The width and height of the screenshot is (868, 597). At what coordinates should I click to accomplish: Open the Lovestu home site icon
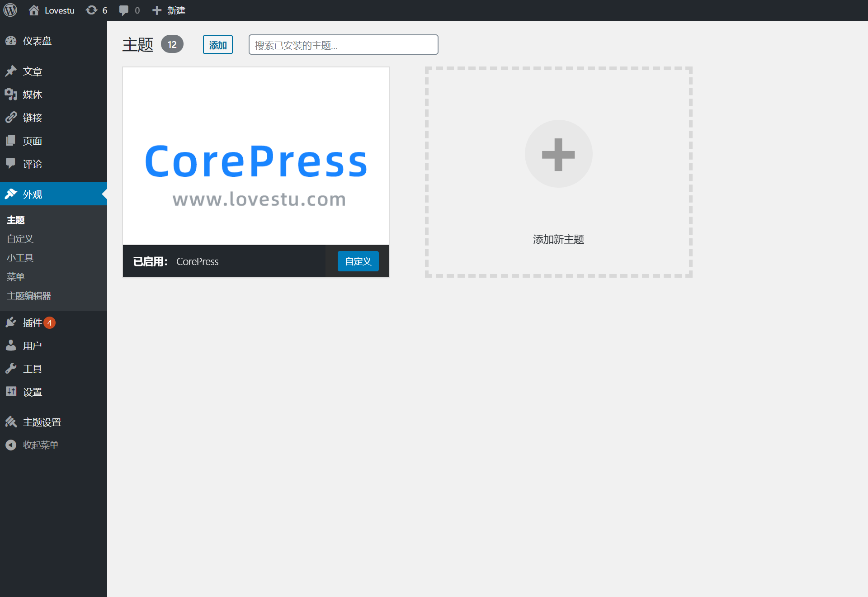[x=34, y=10]
